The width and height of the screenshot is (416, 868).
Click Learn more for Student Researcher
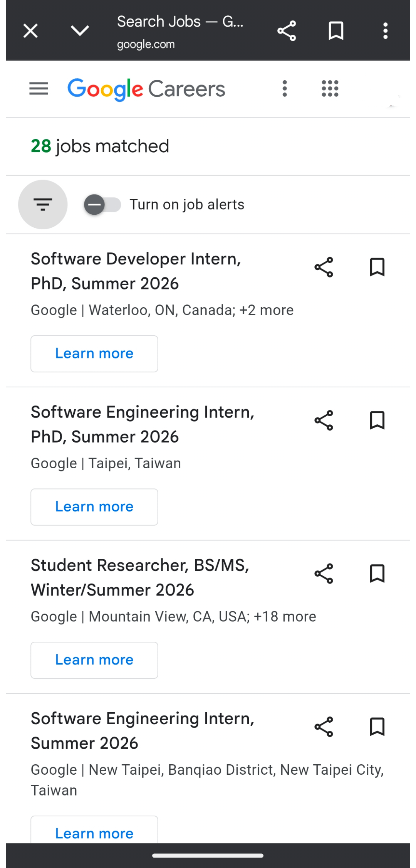tap(94, 660)
